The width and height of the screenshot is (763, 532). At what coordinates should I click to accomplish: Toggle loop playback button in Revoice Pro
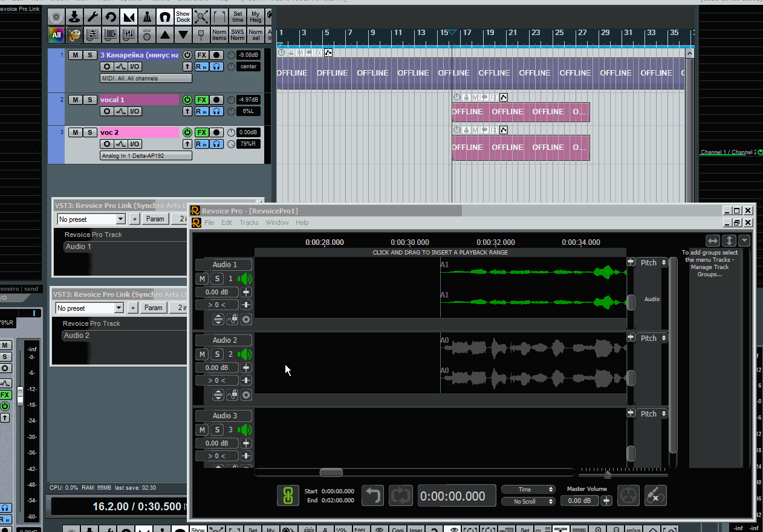click(x=400, y=496)
